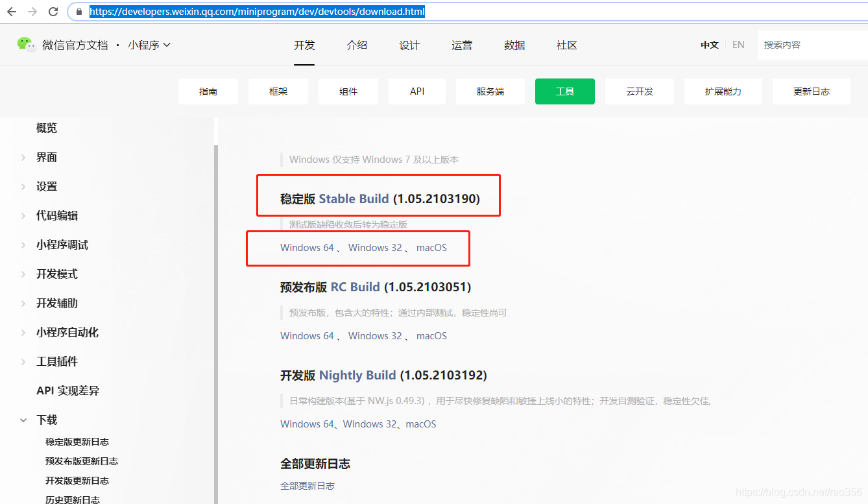Download Nightly Build for Windows 32
This screenshot has width=868, height=504.
370,424
